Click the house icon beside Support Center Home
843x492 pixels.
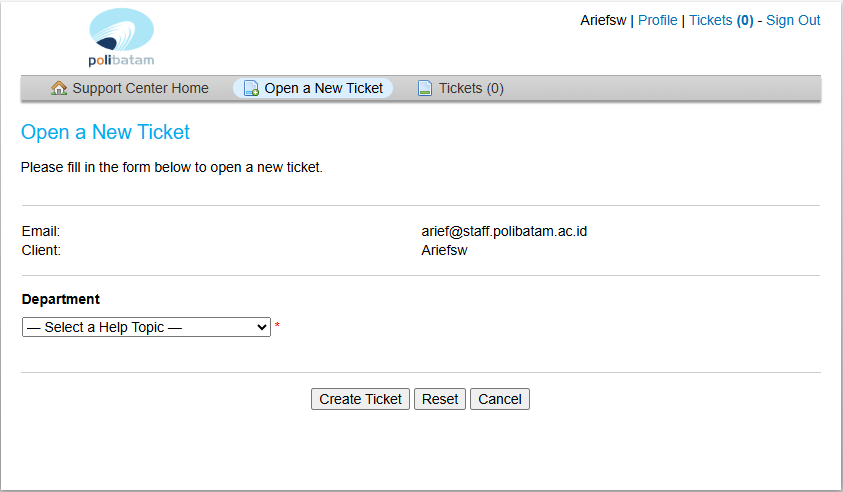[60, 88]
